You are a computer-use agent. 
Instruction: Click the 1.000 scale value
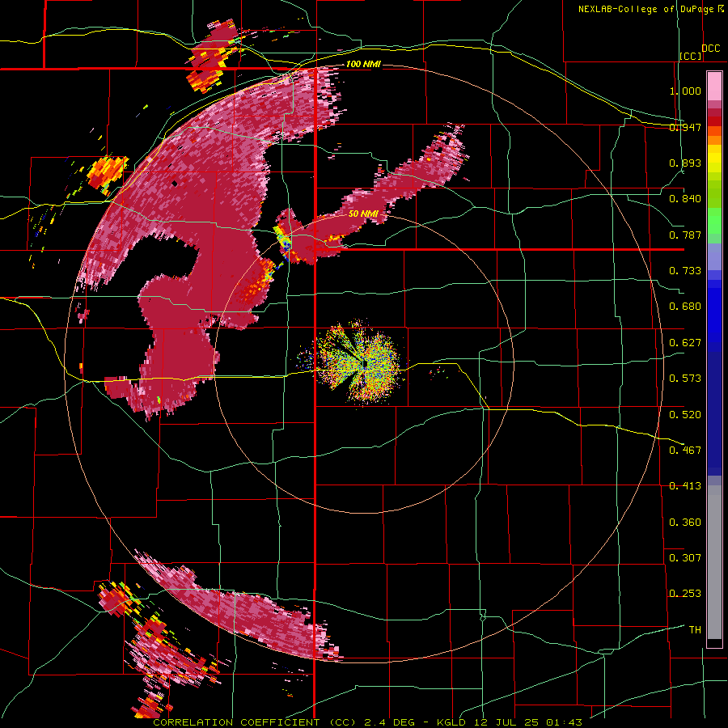click(685, 91)
